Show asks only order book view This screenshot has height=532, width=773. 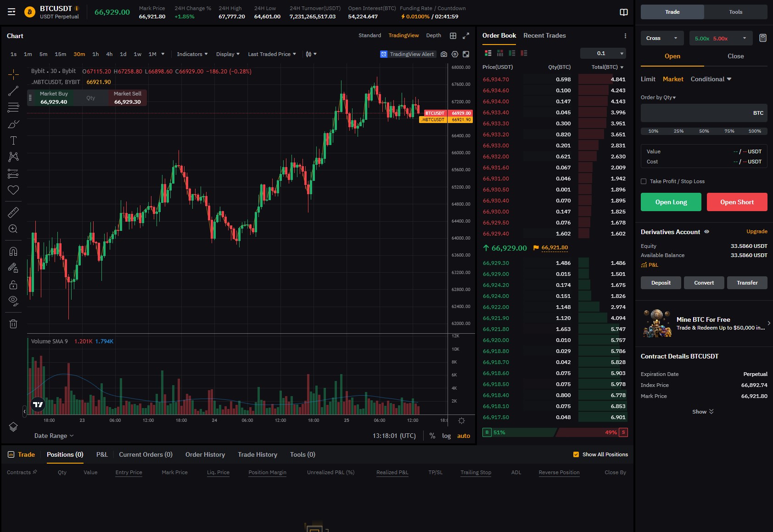click(x=524, y=53)
